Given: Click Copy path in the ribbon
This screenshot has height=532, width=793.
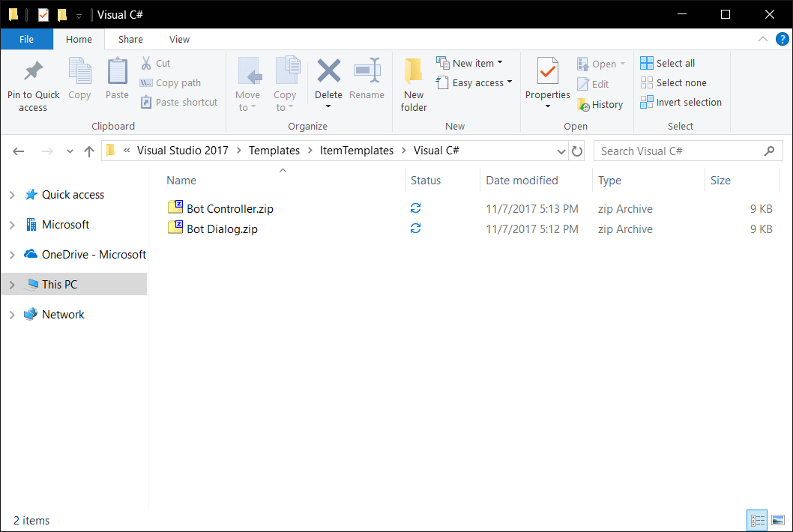Looking at the screenshot, I should [x=170, y=83].
